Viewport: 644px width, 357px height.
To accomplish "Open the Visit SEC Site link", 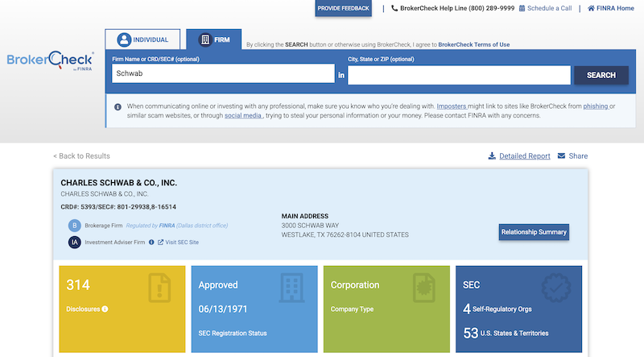I will (182, 242).
